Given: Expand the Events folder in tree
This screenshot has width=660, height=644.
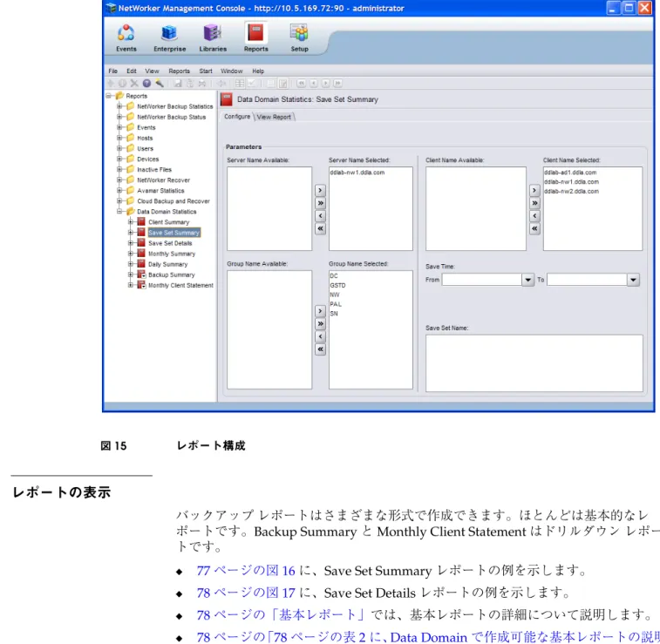Looking at the screenshot, I should [x=119, y=127].
